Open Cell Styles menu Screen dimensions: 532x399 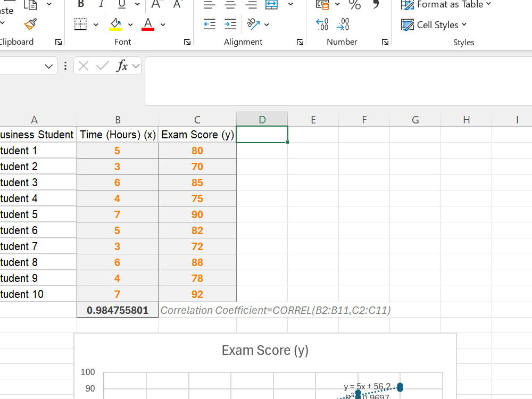[x=434, y=25]
